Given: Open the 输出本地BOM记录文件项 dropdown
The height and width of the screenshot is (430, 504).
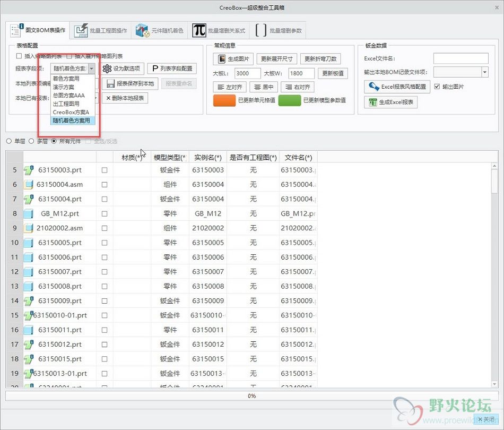Looking at the screenshot, I should click(485, 72).
